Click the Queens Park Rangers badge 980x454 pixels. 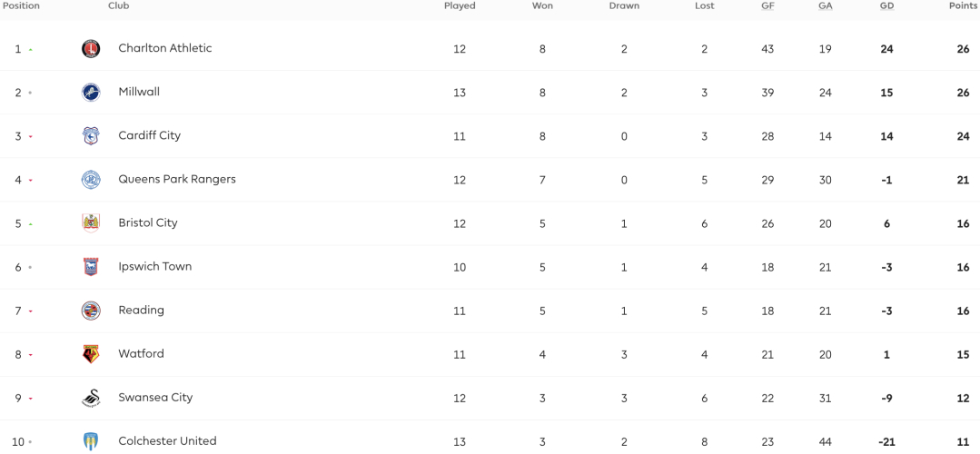point(91,180)
